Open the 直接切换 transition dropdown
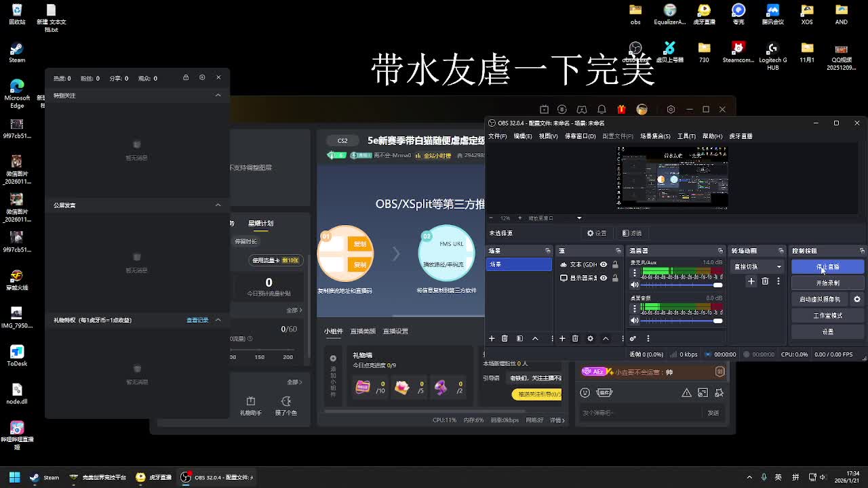868x488 pixels. point(757,267)
